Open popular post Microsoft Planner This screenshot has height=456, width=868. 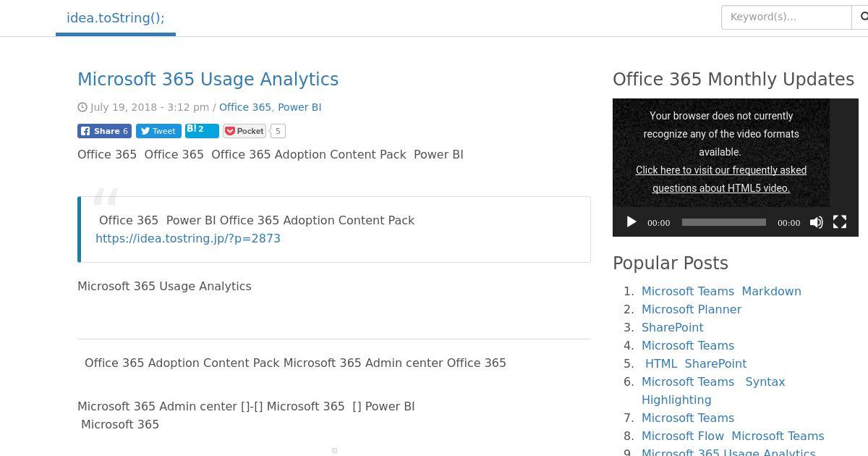tap(692, 309)
